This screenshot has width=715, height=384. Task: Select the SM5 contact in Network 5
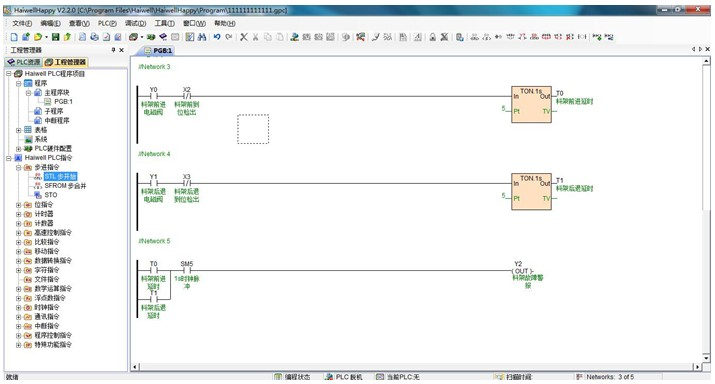187,270
